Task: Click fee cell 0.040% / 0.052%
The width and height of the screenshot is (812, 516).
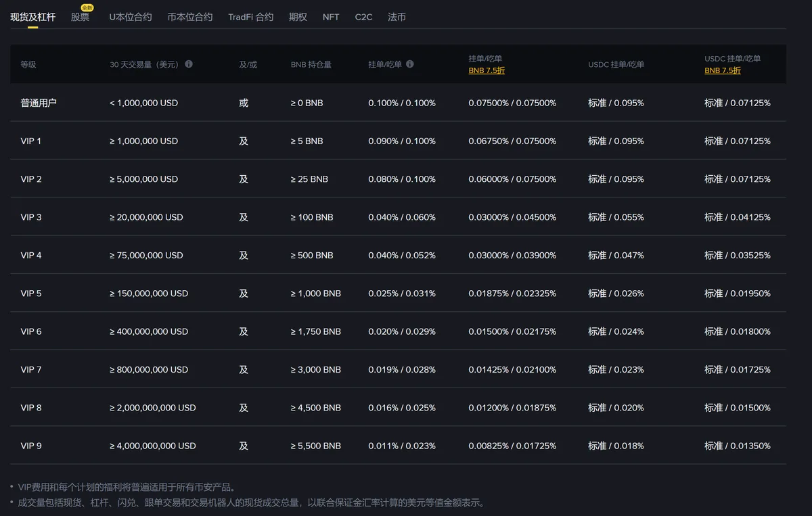Action: (x=402, y=256)
